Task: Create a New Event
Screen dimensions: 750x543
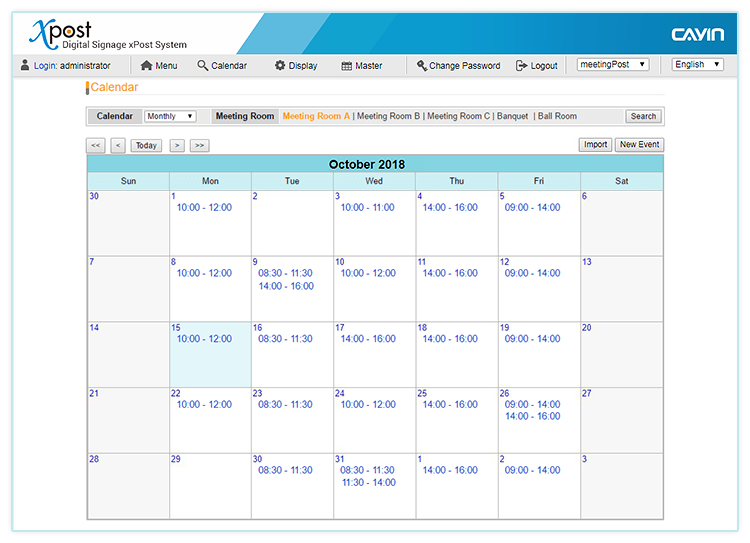Action: pyautogui.click(x=639, y=145)
